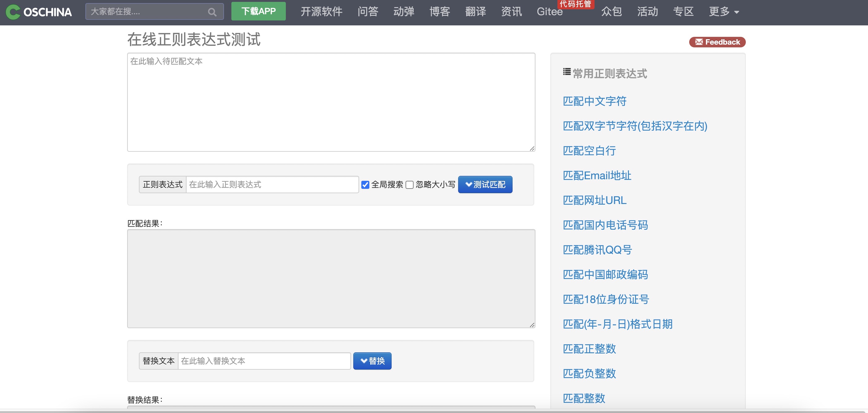
Task: Enable the 忽略大小写 checkbox
Action: 409,185
